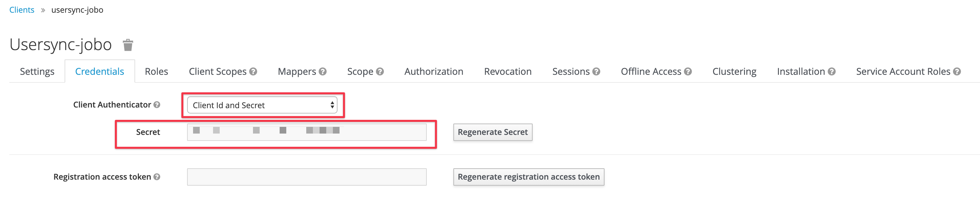
Task: Click Regenerate registration access token button
Action: 528,177
